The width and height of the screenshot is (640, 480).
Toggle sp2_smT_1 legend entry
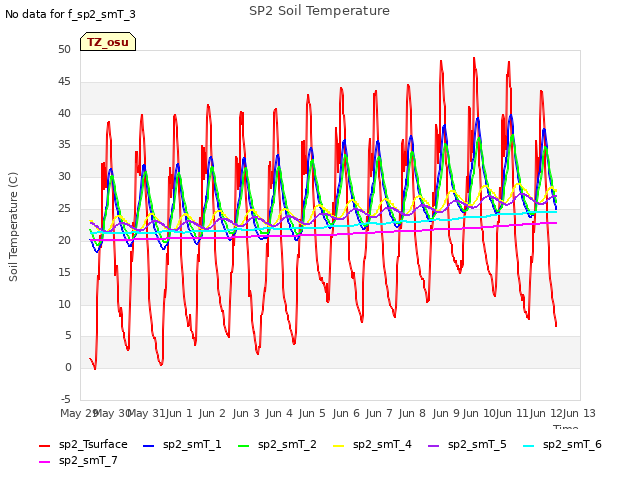(182, 444)
